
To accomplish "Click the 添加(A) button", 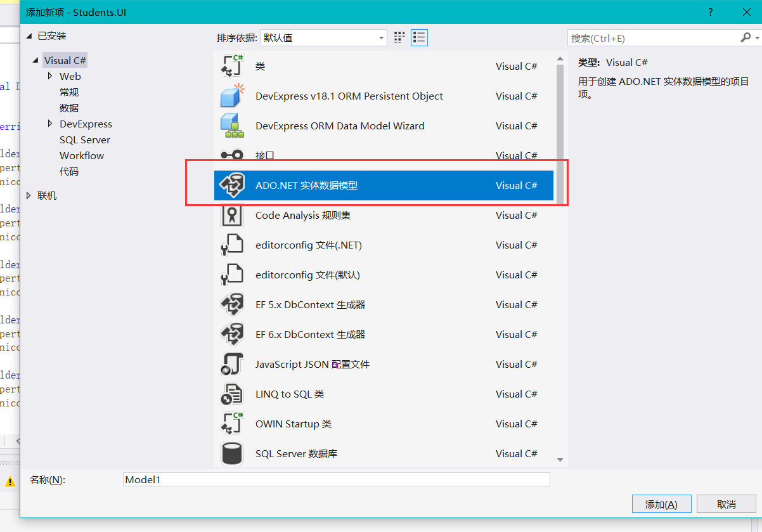I will (x=661, y=505).
